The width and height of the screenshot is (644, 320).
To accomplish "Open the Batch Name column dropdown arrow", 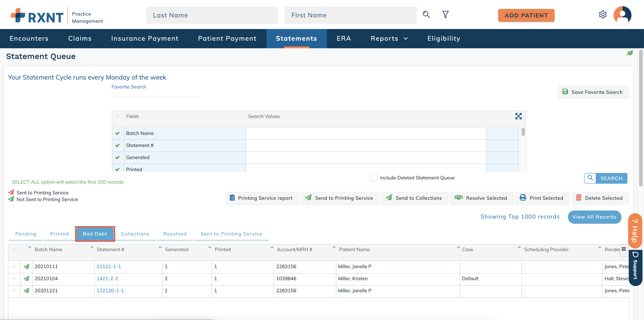I will [x=92, y=247].
